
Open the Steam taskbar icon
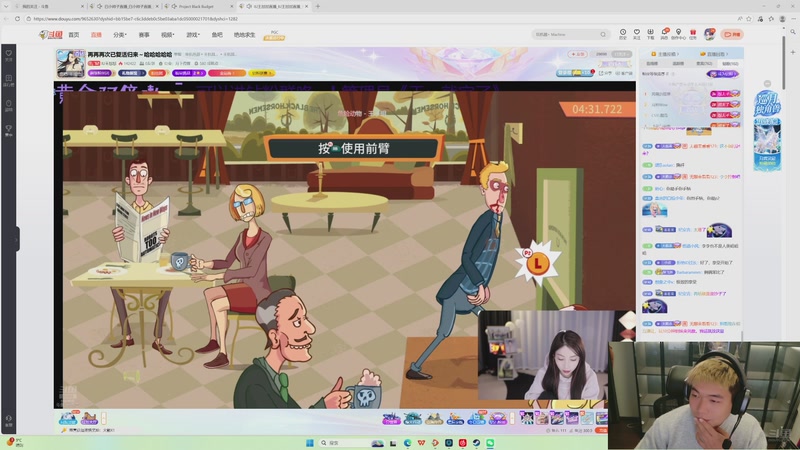[476, 443]
